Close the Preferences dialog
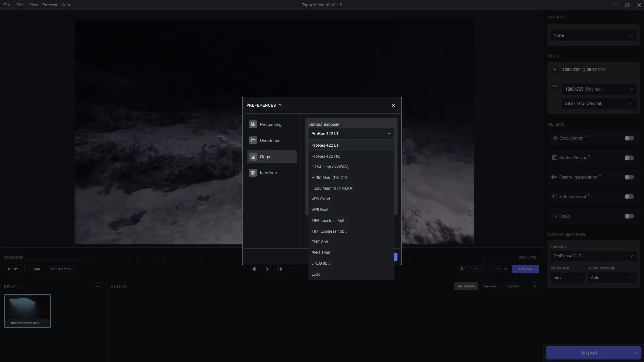Image resolution: width=644 pixels, height=362 pixels. pos(393,105)
